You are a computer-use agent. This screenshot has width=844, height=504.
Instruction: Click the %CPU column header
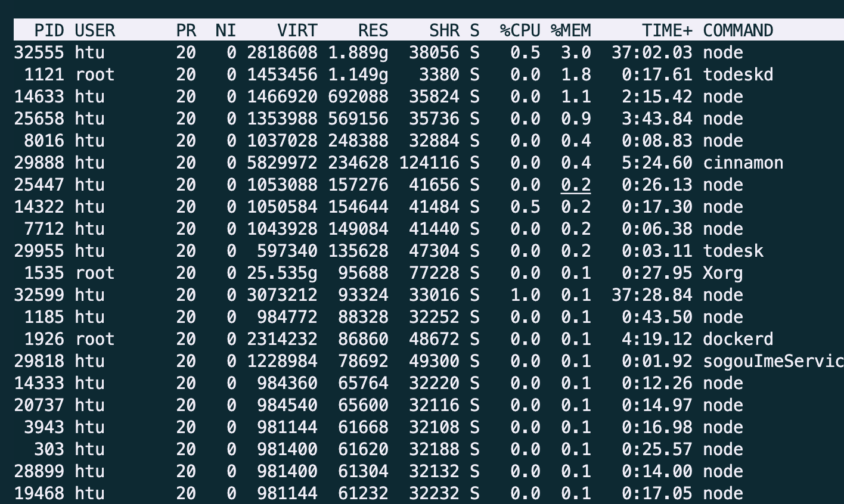click(520, 30)
